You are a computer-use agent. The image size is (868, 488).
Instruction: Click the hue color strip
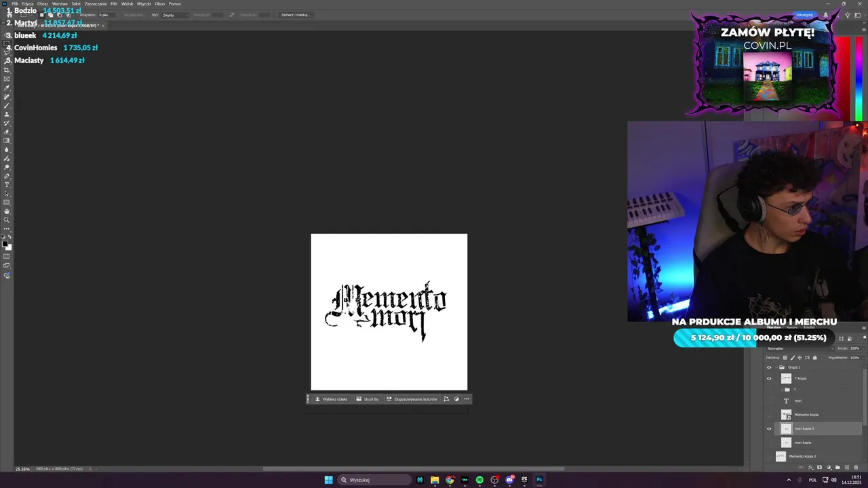pyautogui.click(x=859, y=77)
